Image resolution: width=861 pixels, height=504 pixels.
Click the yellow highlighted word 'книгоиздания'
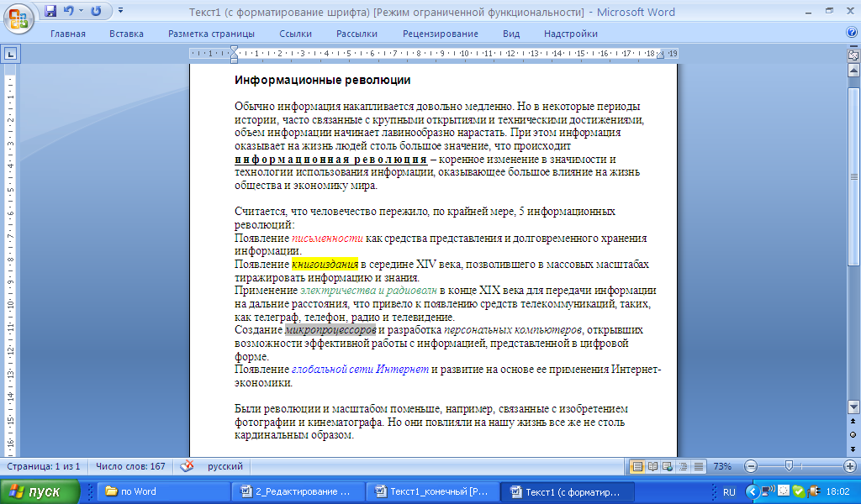pyautogui.click(x=325, y=265)
